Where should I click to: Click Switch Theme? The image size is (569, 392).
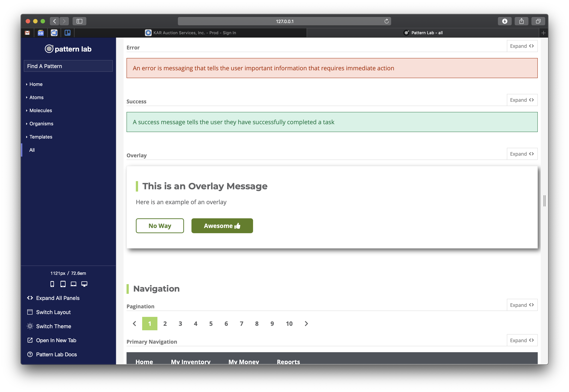(x=49, y=326)
